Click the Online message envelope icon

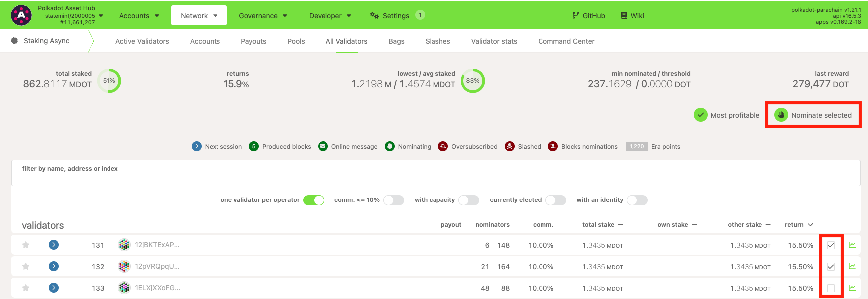pos(323,146)
